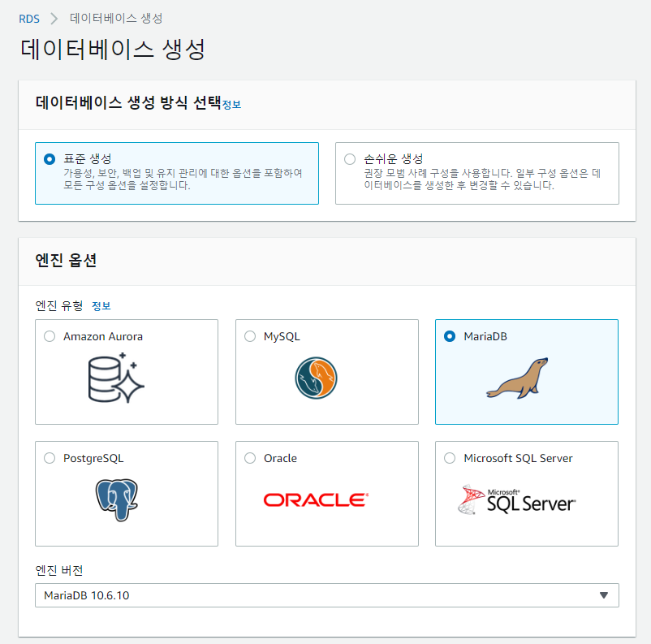The image size is (651, 644).
Task: Click the MySQL label text
Action: pos(282,336)
